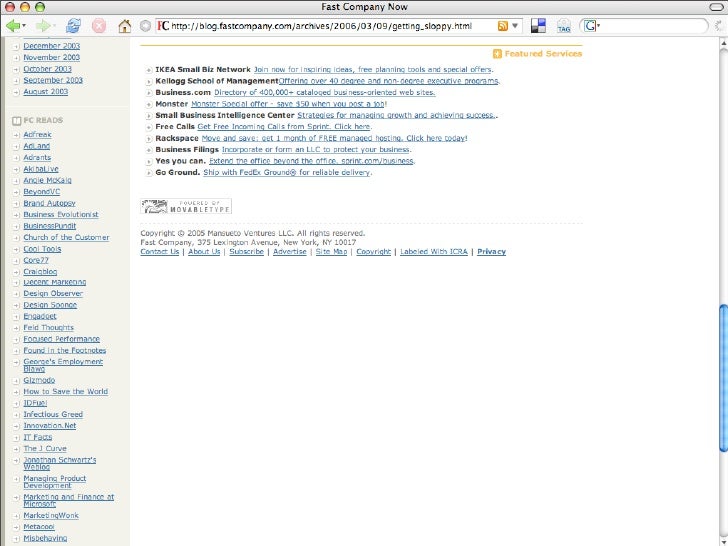Click the Featured Services plus icon
Screen dimensions: 728x546
pyautogui.click(x=497, y=54)
